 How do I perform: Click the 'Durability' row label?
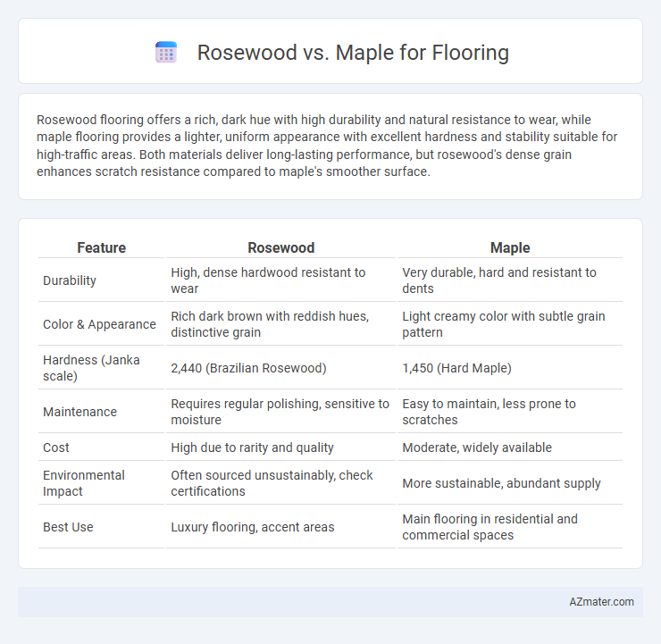(x=70, y=280)
